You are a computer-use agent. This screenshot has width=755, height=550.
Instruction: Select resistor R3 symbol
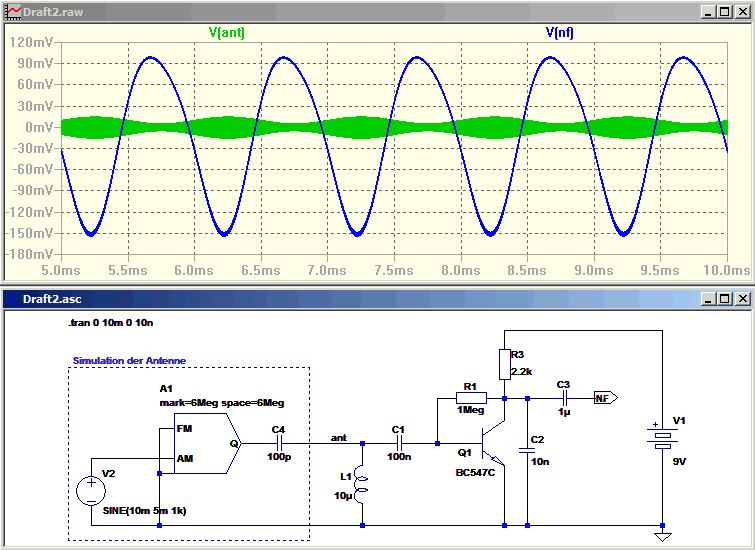click(504, 364)
